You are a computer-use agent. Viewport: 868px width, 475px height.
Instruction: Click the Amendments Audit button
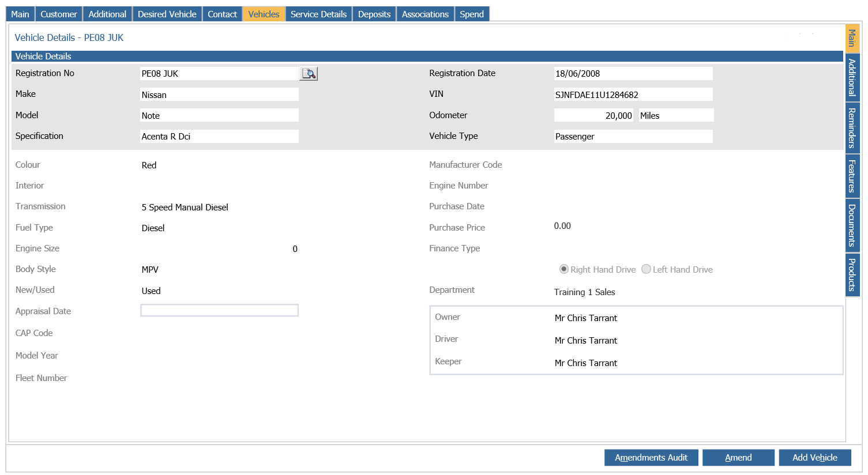651,458
